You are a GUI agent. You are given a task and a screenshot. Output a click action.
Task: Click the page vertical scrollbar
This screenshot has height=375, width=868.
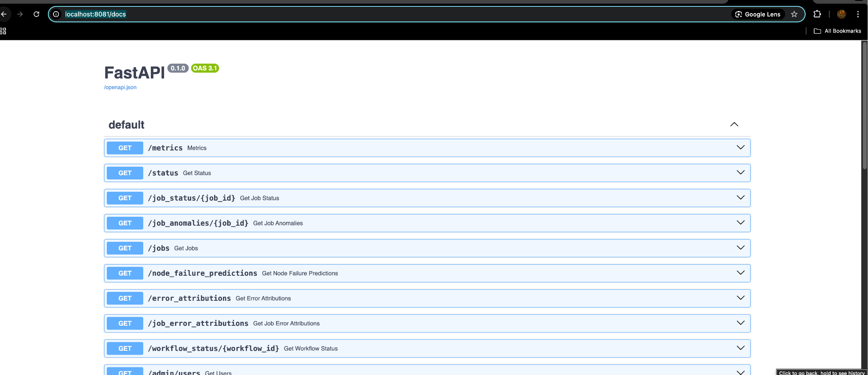point(865,106)
